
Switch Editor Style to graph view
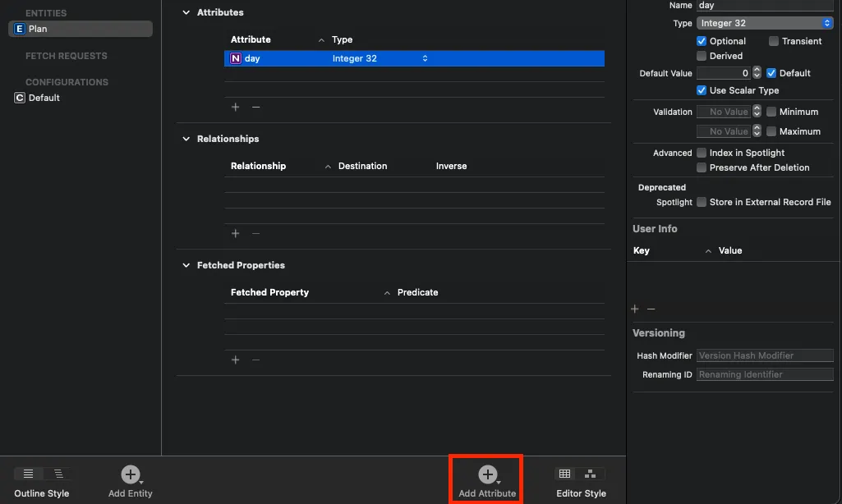(591, 474)
